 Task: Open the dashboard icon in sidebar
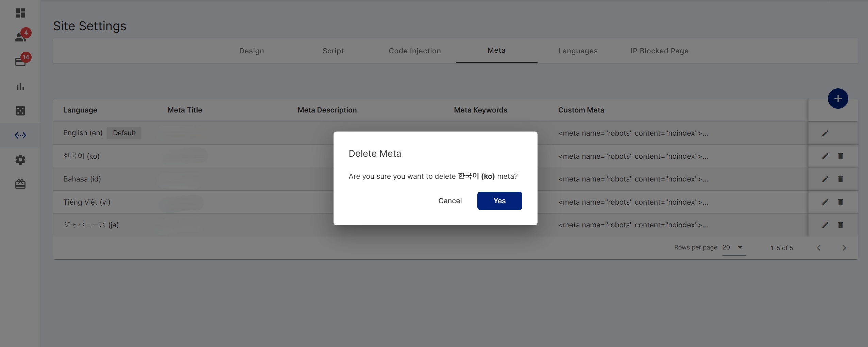pyautogui.click(x=20, y=13)
